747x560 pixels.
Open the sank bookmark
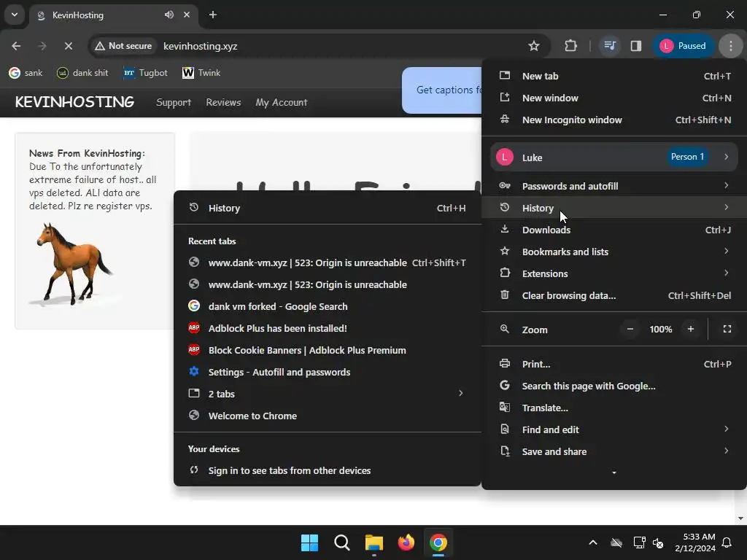click(x=26, y=73)
